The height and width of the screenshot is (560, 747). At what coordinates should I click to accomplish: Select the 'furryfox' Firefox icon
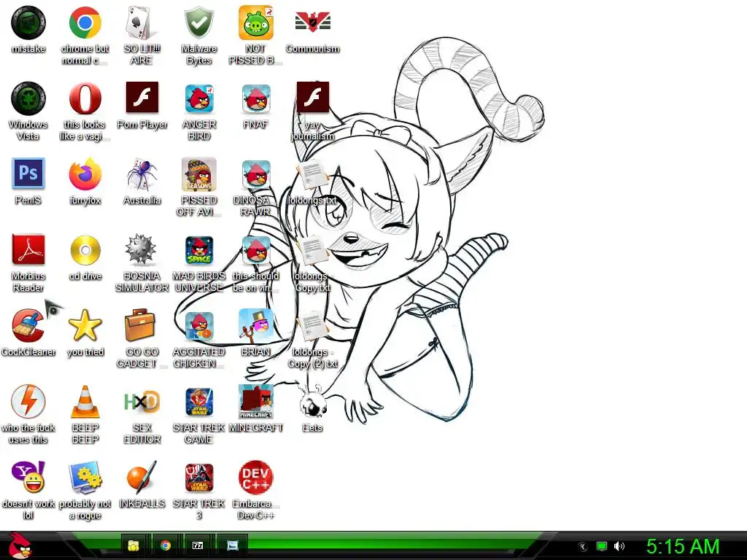point(85,174)
